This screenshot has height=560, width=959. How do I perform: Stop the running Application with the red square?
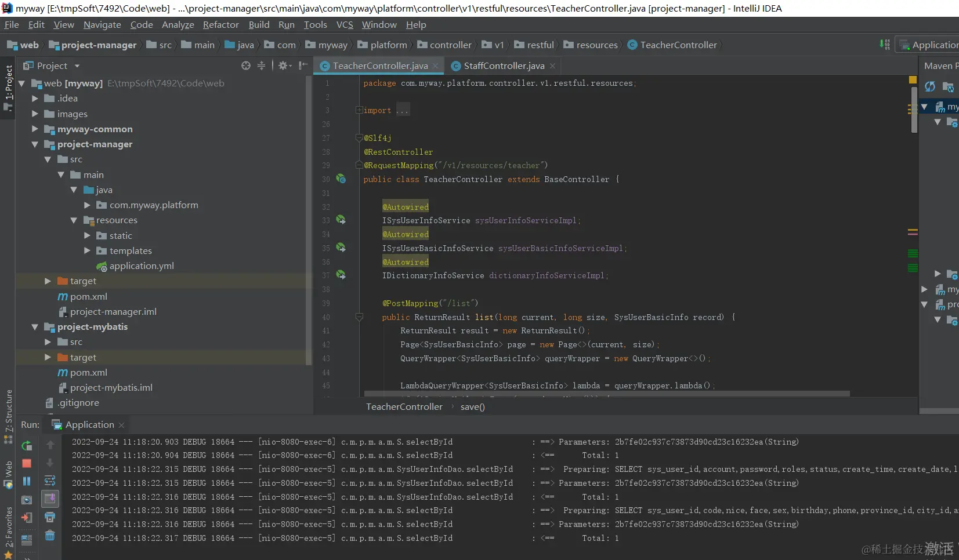click(x=27, y=463)
